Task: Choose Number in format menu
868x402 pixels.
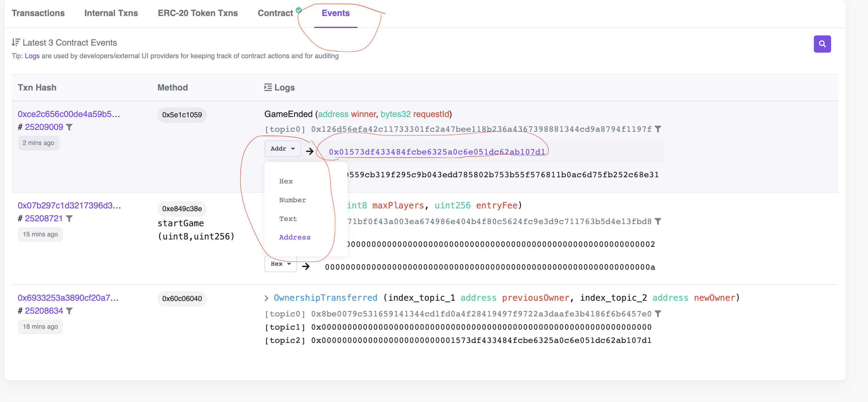Action: [x=292, y=200]
